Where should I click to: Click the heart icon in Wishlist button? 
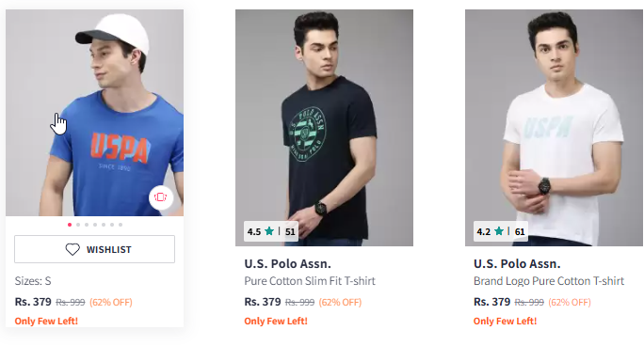72,249
